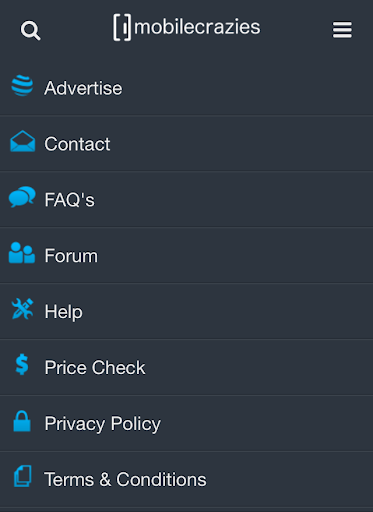The image size is (373, 512).
Task: Select the Price Check menu entry
Action: click(186, 368)
